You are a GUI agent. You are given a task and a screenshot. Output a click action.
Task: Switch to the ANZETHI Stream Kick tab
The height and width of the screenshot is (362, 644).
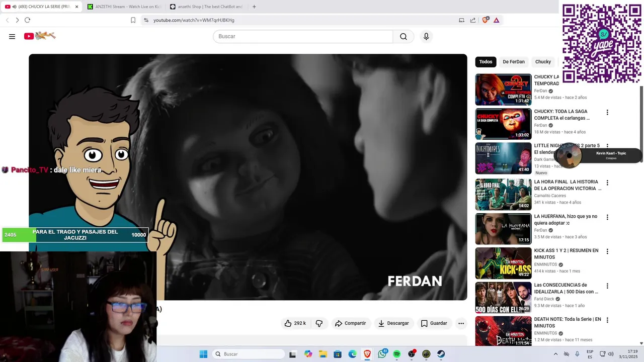(x=123, y=7)
